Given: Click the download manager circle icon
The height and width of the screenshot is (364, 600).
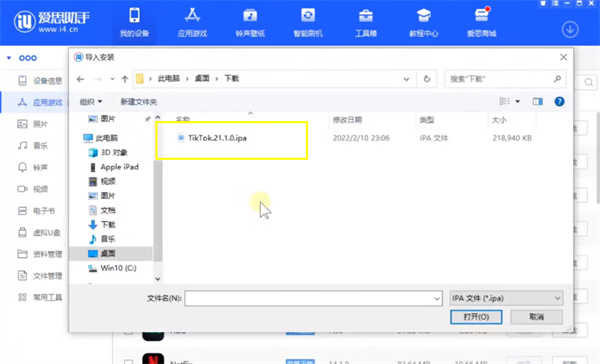Looking at the screenshot, I should click(570, 29).
